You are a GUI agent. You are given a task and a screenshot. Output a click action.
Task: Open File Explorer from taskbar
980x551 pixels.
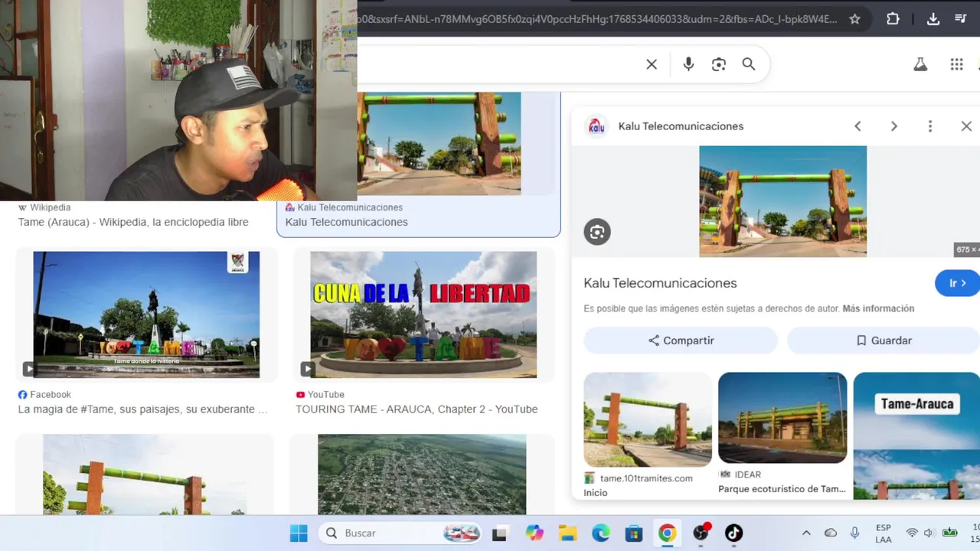(x=567, y=533)
